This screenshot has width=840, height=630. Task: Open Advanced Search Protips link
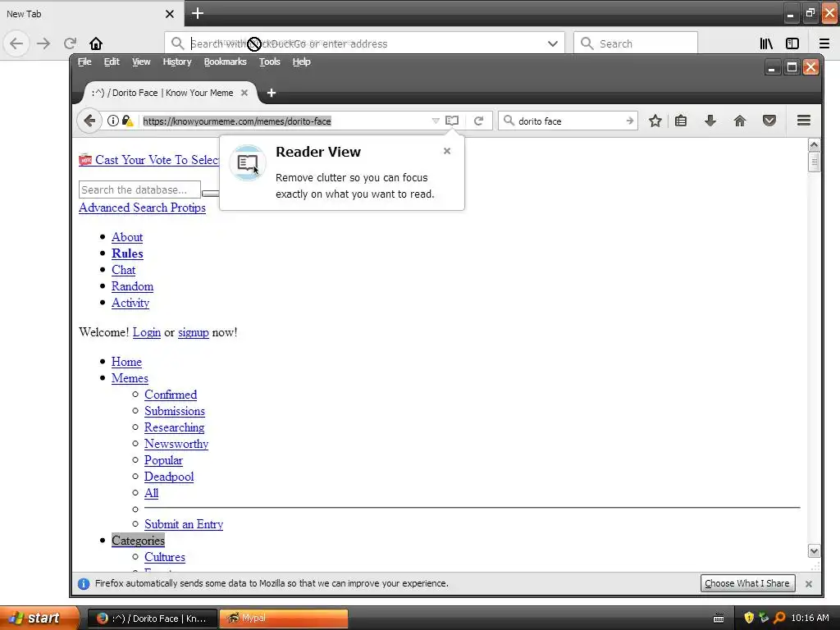(x=142, y=208)
